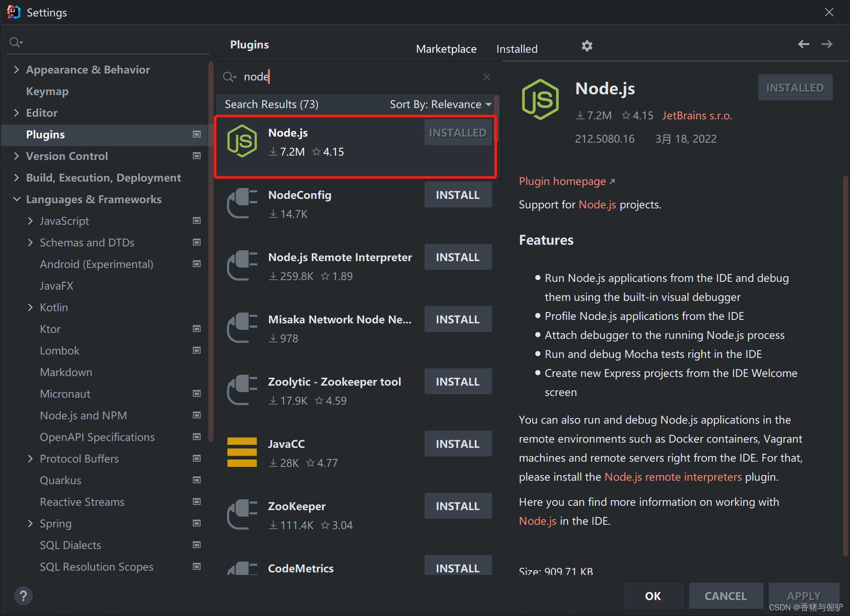Click the settings search magnifier icon
Image resolution: width=850 pixels, height=616 pixels.
pos(16,42)
